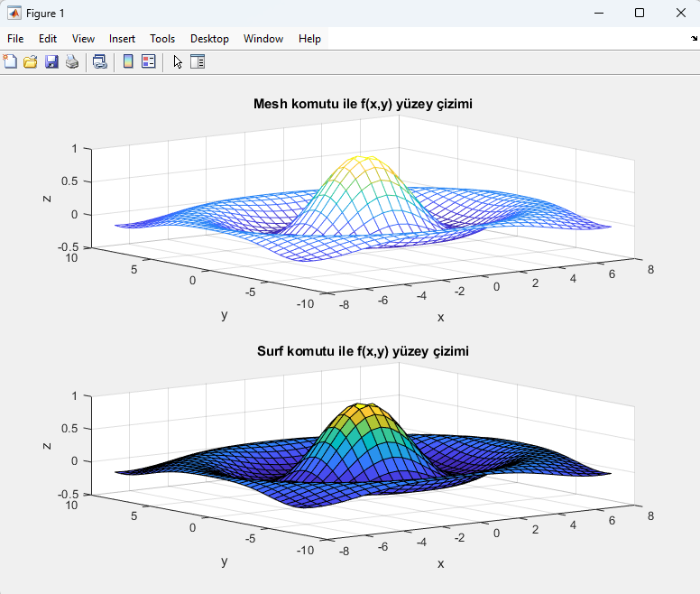This screenshot has width=700, height=594.
Task: Insert a colorbar via the toolbar icon
Action: click(128, 61)
